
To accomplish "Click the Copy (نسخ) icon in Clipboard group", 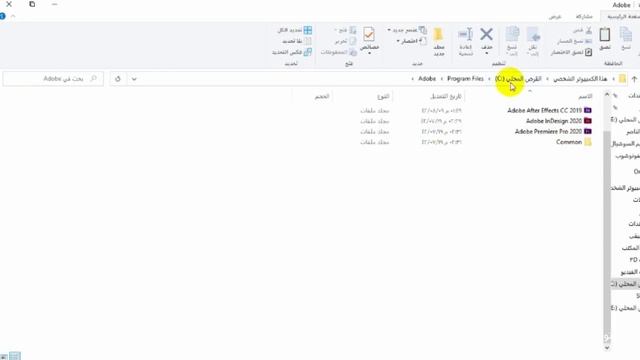I will pos(625,35).
